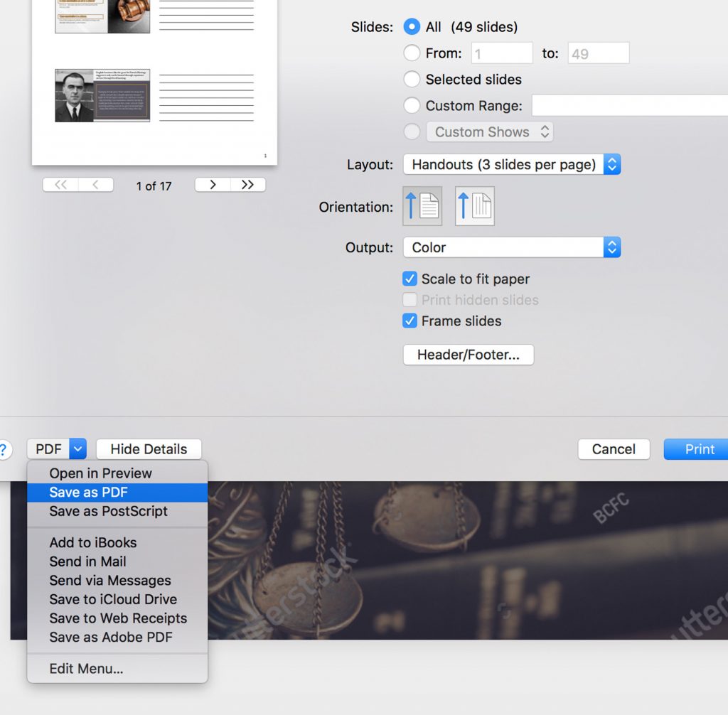Open the Output Color dropdown
Screen dimensions: 728x715
click(512, 247)
